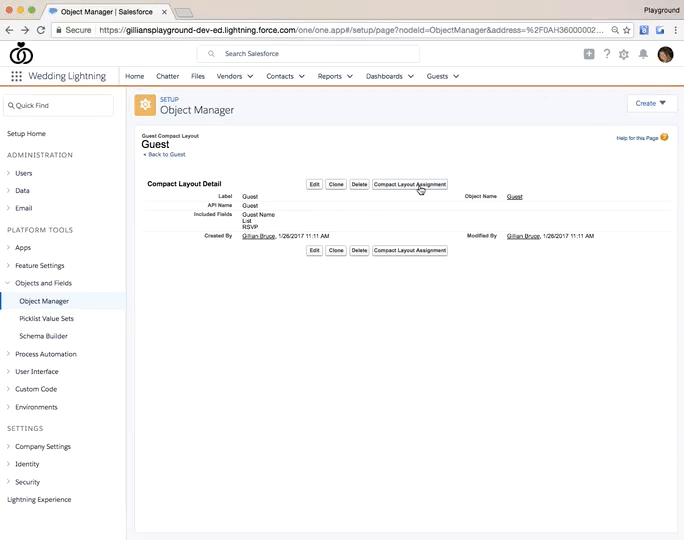684x540 pixels.
Task: Open the Dashboards tab dropdown arrow
Action: [411, 76]
